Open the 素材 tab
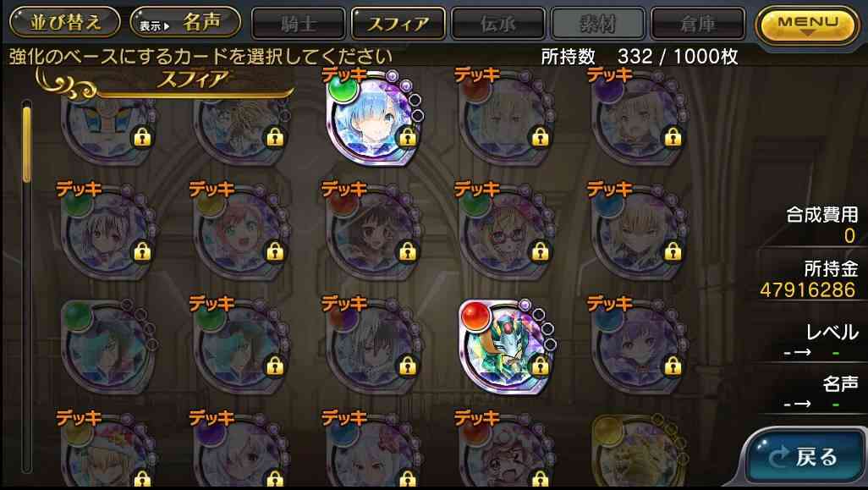This screenshot has width=868, height=490. coord(598,24)
